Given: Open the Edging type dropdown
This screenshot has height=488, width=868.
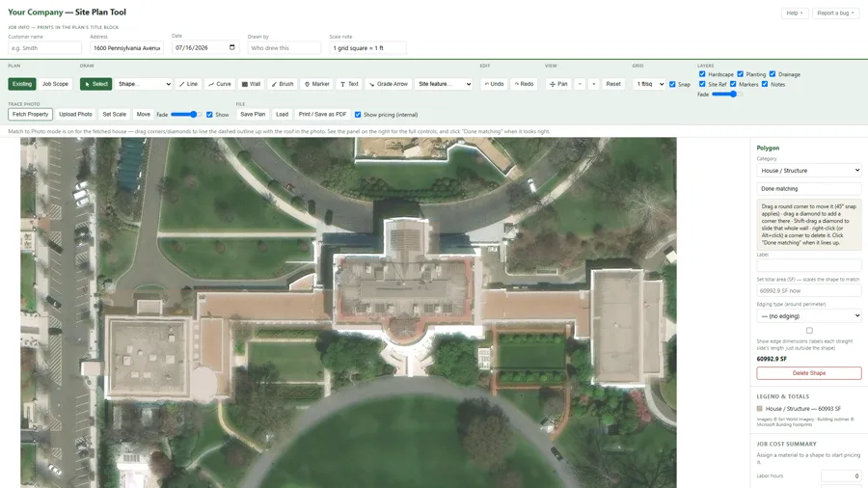Looking at the screenshot, I should coord(809,316).
